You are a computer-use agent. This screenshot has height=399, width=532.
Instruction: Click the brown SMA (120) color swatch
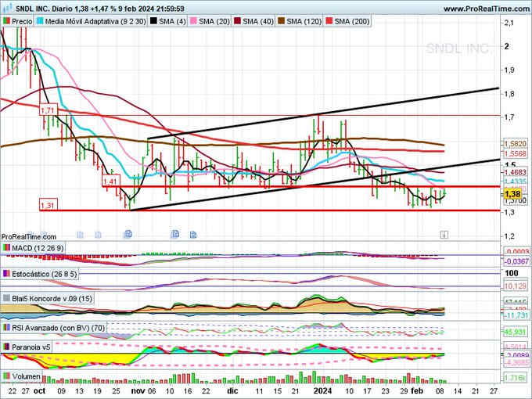click(282, 21)
